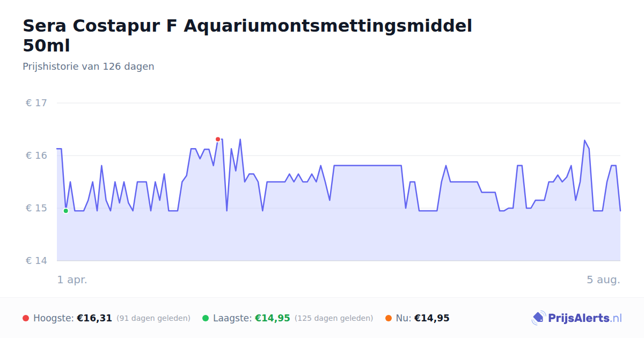Select the Hoogste €16,31 price value
This screenshot has height=338, width=644.
[94, 318]
